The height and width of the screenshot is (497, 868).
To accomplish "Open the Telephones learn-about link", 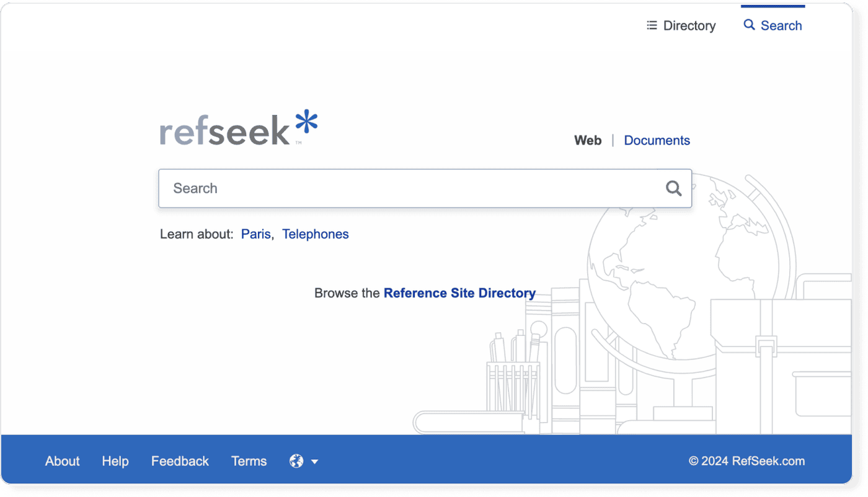I will [316, 234].
